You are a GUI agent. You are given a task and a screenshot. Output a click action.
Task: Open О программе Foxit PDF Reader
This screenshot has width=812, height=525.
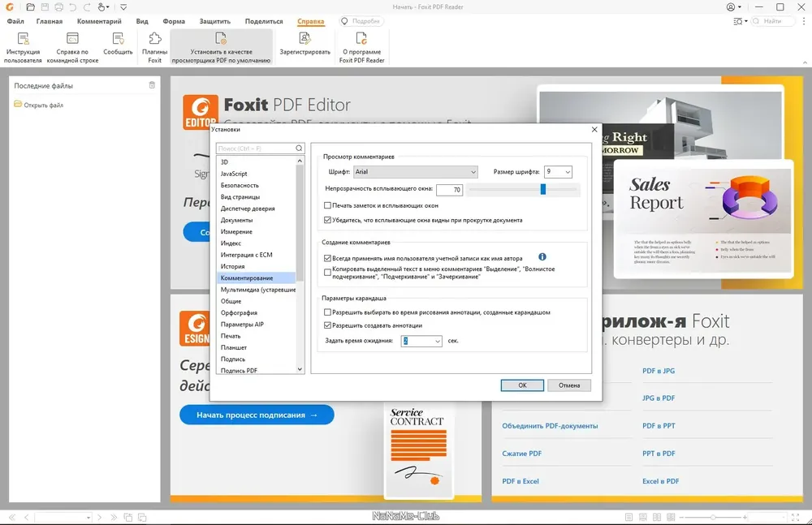click(361, 39)
